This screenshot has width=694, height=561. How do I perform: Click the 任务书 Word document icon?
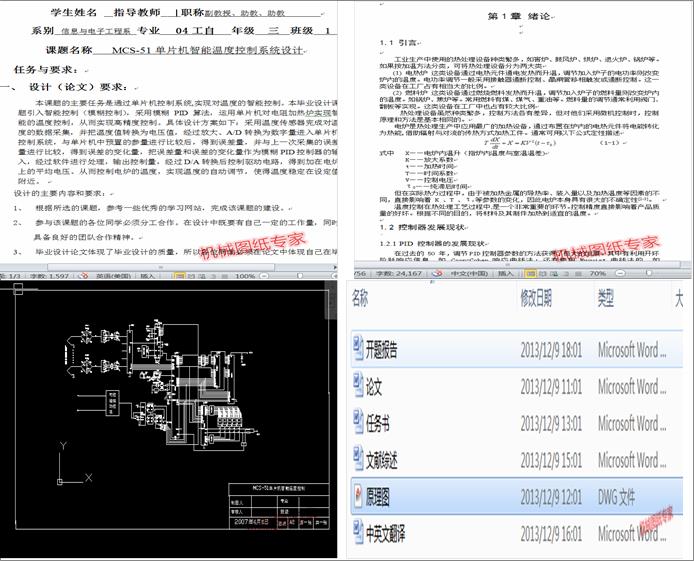click(x=358, y=423)
